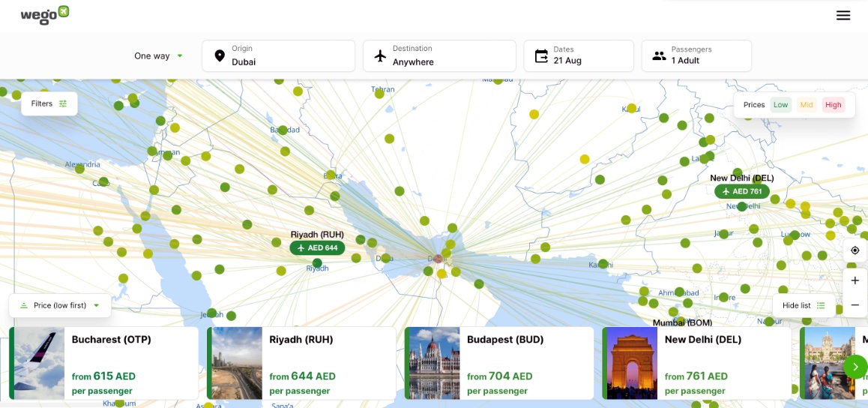The image size is (868, 408).
Task: Click the Alexandria map label
Action: [x=82, y=164]
